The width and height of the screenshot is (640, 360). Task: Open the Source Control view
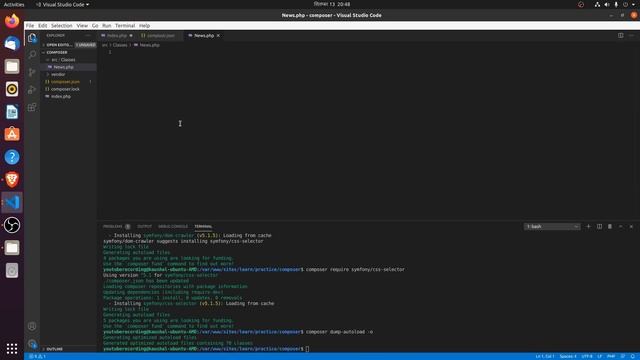click(x=32, y=72)
